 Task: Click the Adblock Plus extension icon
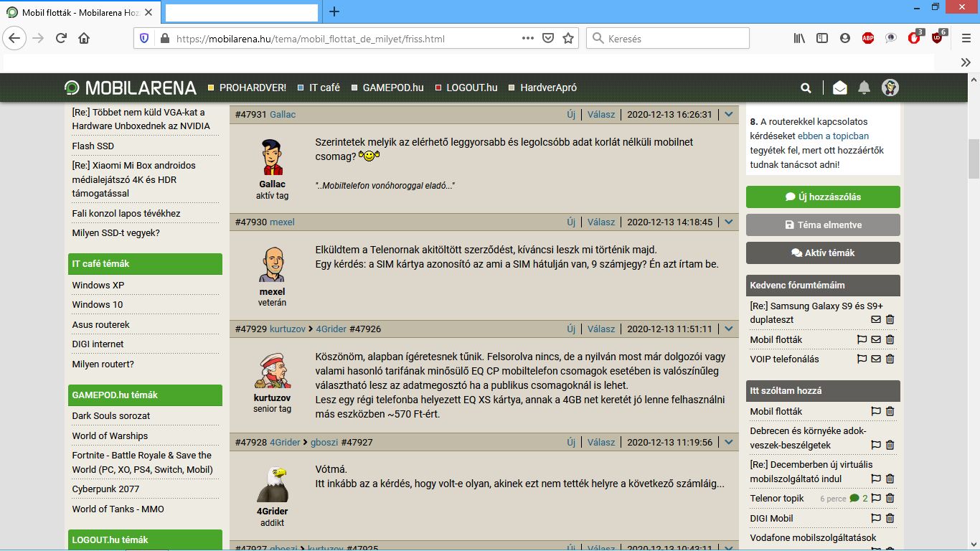coord(868,39)
